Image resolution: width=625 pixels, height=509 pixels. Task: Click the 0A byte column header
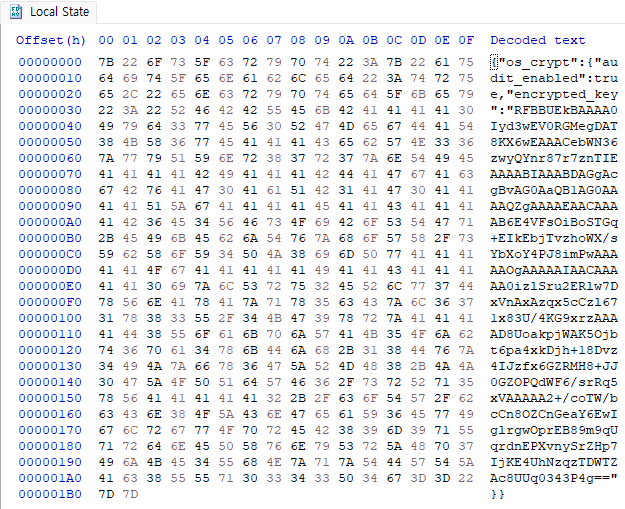click(346, 40)
